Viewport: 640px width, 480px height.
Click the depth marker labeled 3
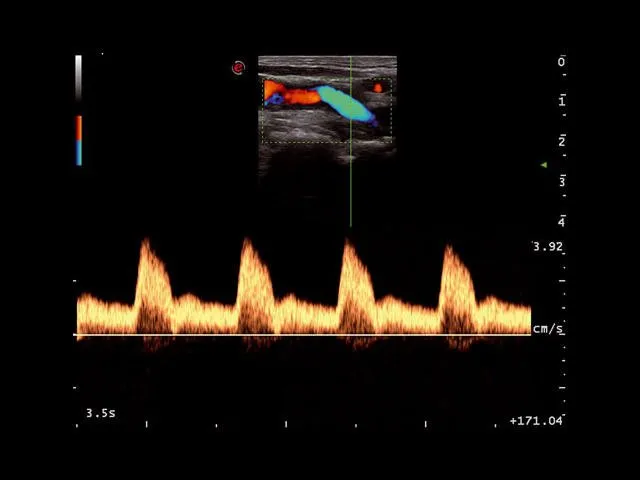[x=561, y=182]
